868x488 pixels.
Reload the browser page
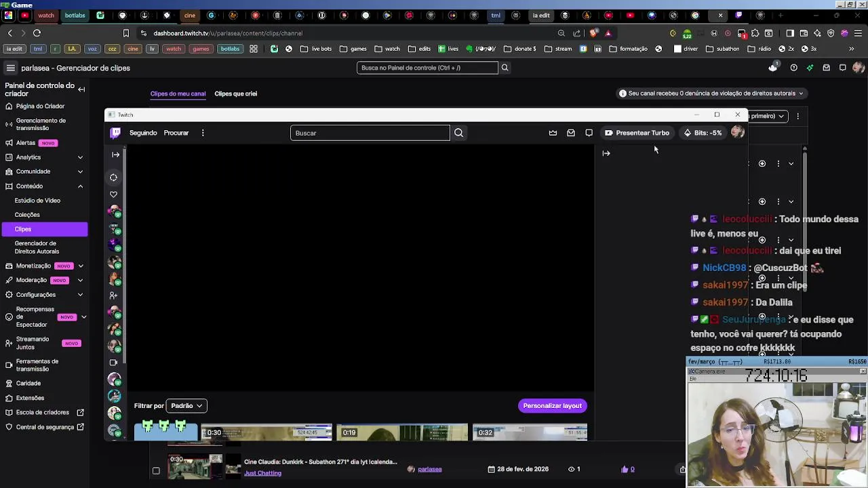point(37,33)
